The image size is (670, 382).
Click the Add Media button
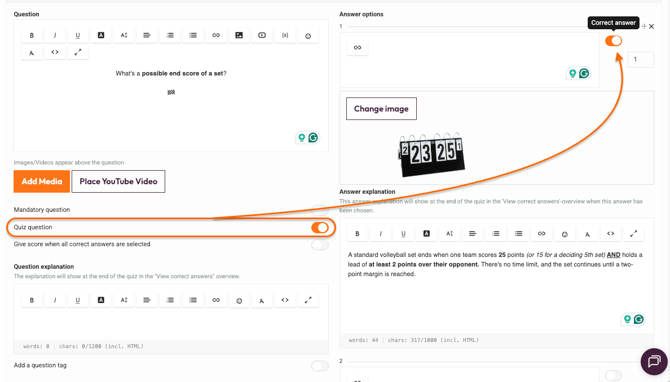pos(42,181)
